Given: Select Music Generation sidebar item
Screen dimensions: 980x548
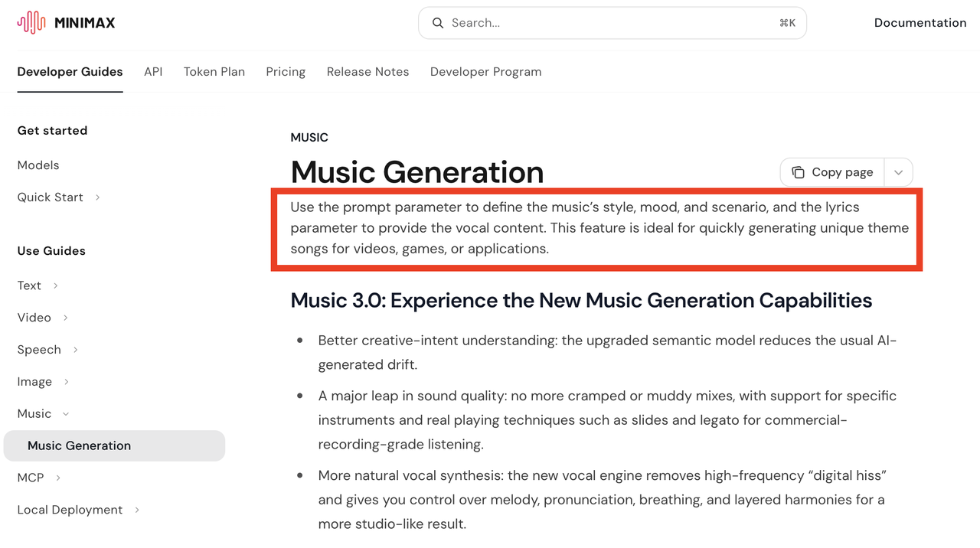Looking at the screenshot, I should tap(114, 446).
